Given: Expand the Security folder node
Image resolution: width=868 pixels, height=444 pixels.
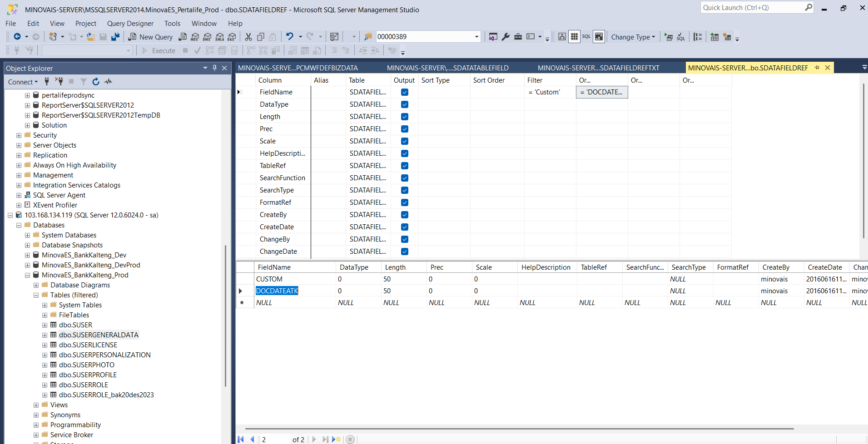Looking at the screenshot, I should [19, 135].
